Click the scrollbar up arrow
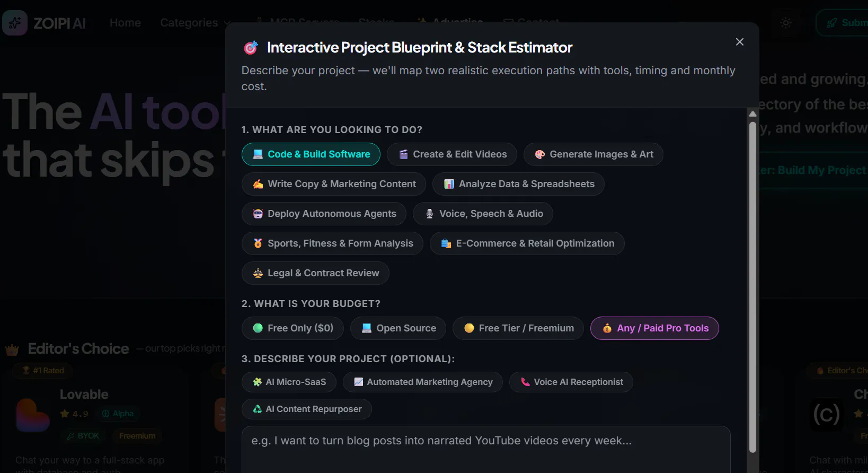 (752, 113)
